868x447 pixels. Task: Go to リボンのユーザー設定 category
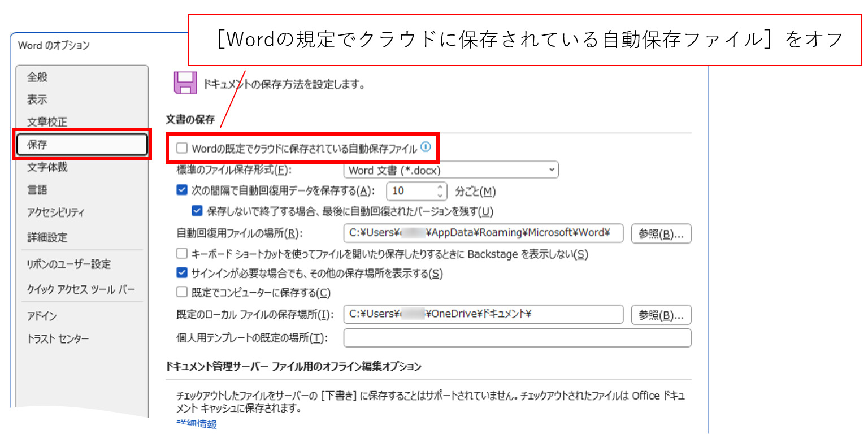point(69,264)
